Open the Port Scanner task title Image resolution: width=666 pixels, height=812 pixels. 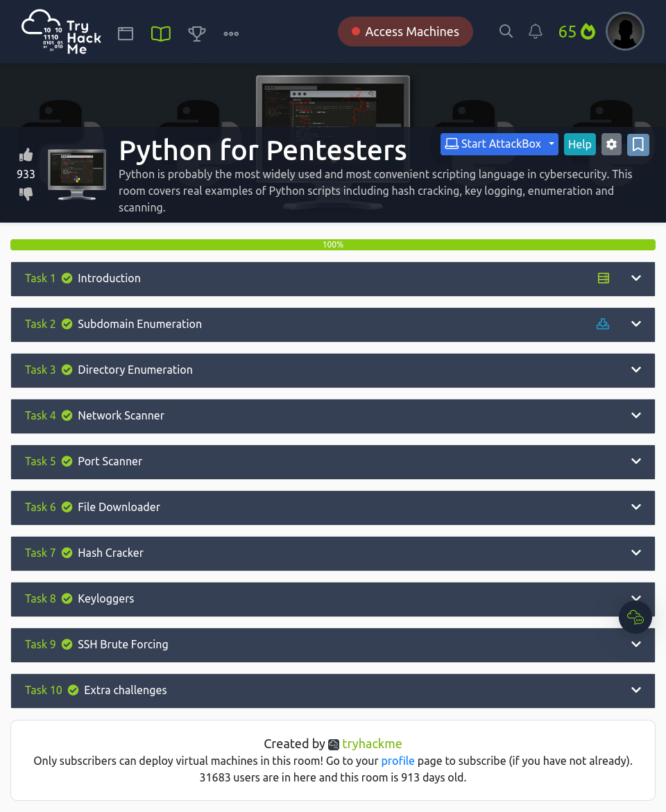[x=110, y=461]
